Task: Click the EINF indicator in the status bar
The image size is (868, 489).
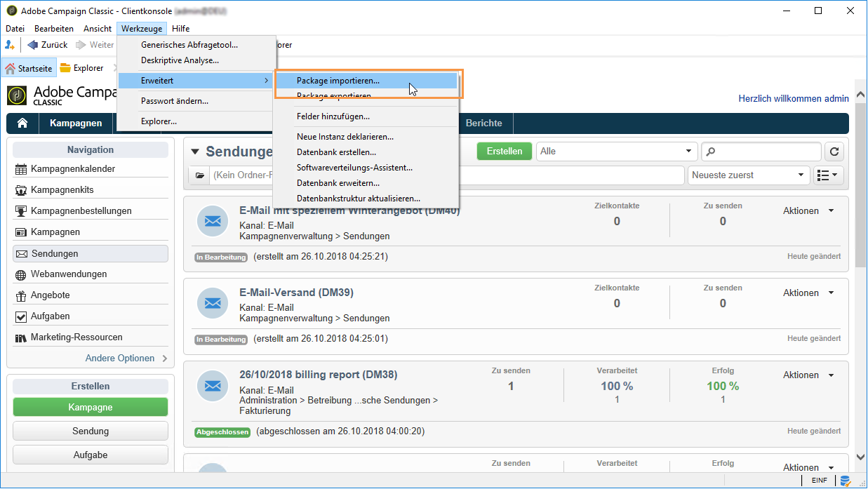Action: 820,481
